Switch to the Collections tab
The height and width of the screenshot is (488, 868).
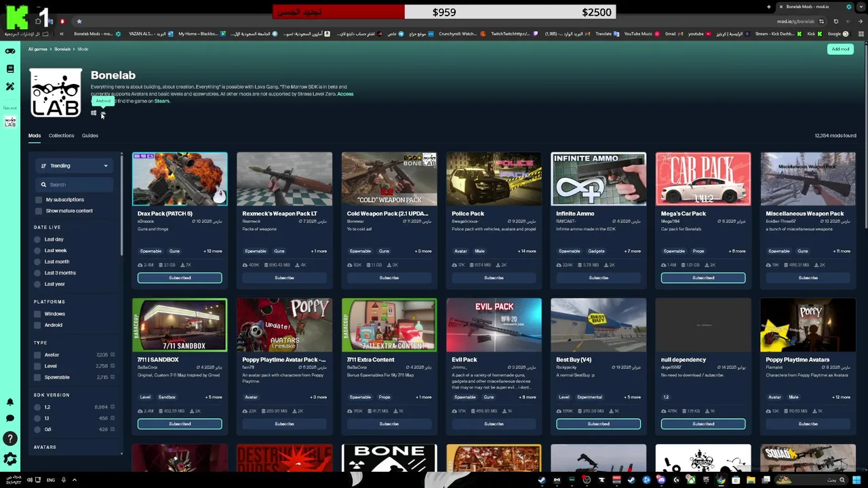(61, 136)
